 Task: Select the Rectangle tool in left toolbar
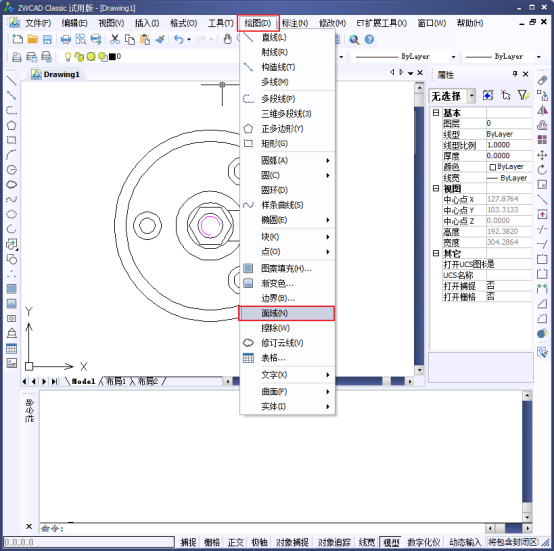(11, 140)
